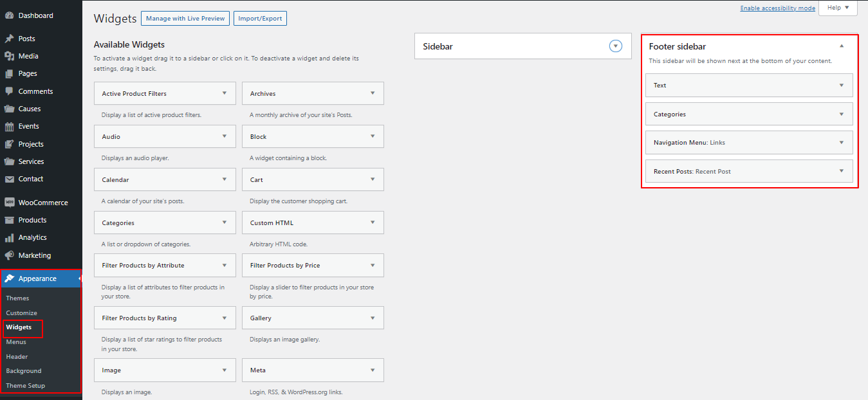868x400 pixels.
Task: Open the Help tab dropdown
Action: 838,8
